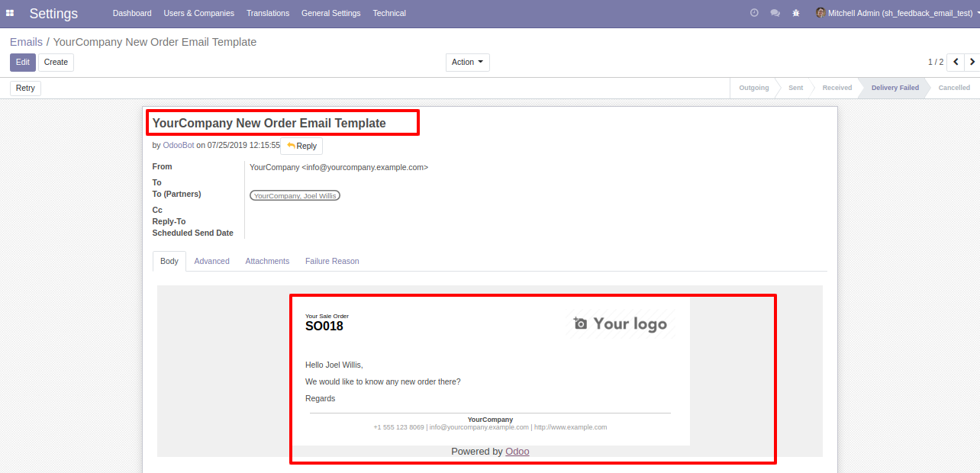Select the Received status stage
Viewport: 980px width, 473px height.
click(x=837, y=88)
